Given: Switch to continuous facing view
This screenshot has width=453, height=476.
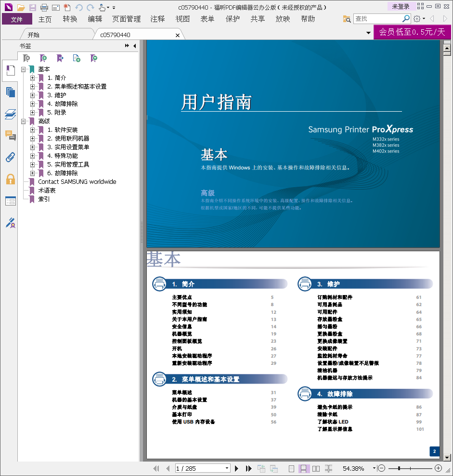Looking at the screenshot, I should click(328, 468).
